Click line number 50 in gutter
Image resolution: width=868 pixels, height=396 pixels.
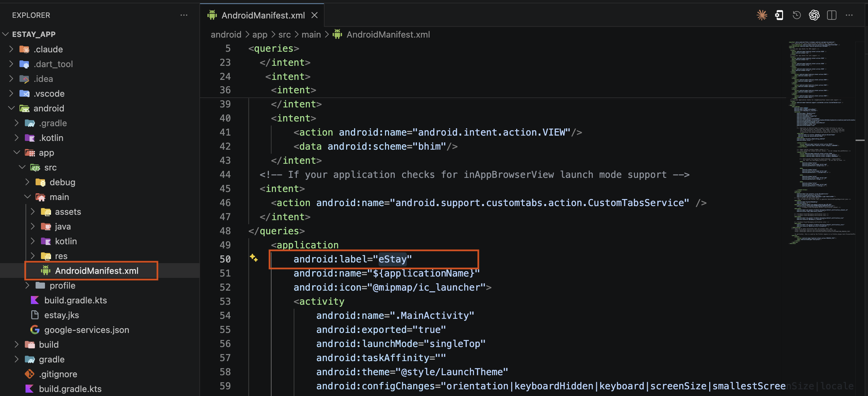pyautogui.click(x=225, y=259)
